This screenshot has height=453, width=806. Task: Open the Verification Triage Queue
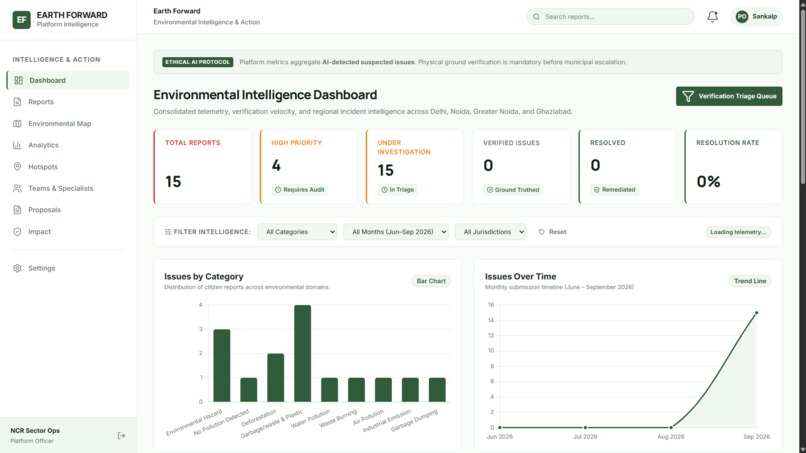coord(729,96)
